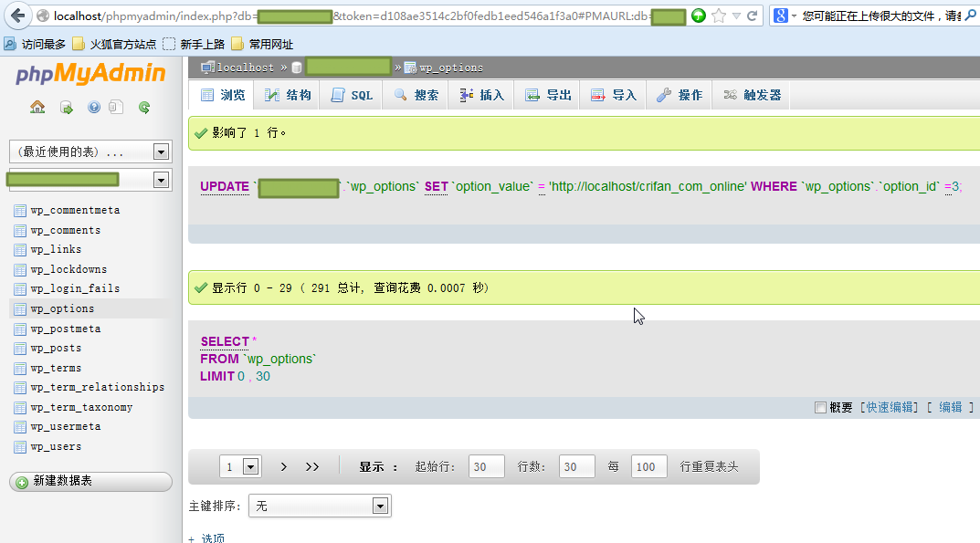The width and height of the screenshot is (980, 543).
Task: Jump to last page with >> button
Action: coord(312,466)
